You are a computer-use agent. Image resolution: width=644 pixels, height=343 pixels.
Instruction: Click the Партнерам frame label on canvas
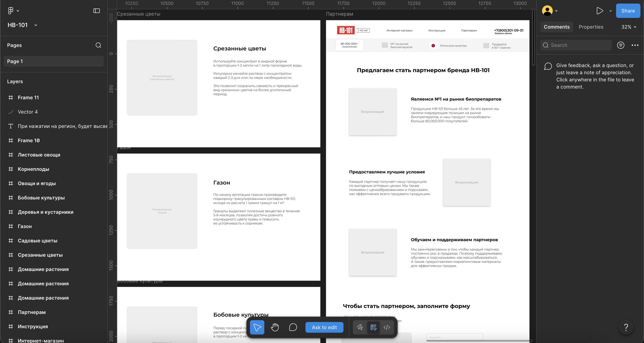point(339,14)
